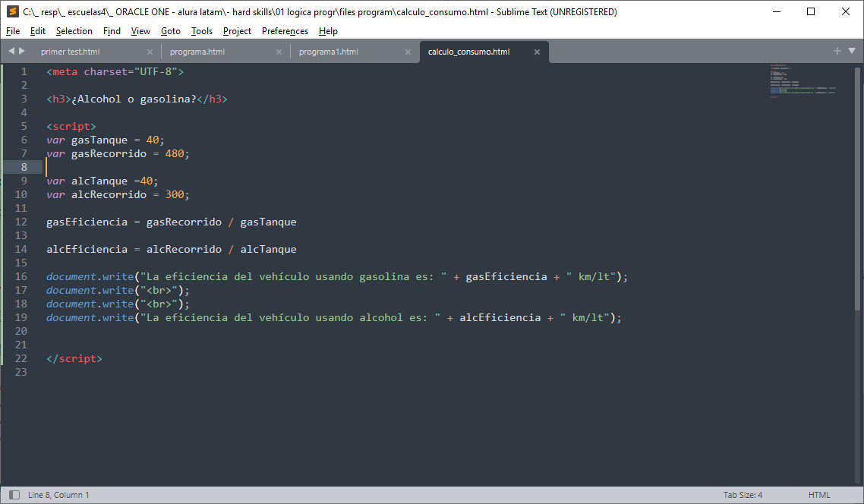Screen dimensions: 864x504
Task: Open the Tools menu
Action: pyautogui.click(x=202, y=31)
